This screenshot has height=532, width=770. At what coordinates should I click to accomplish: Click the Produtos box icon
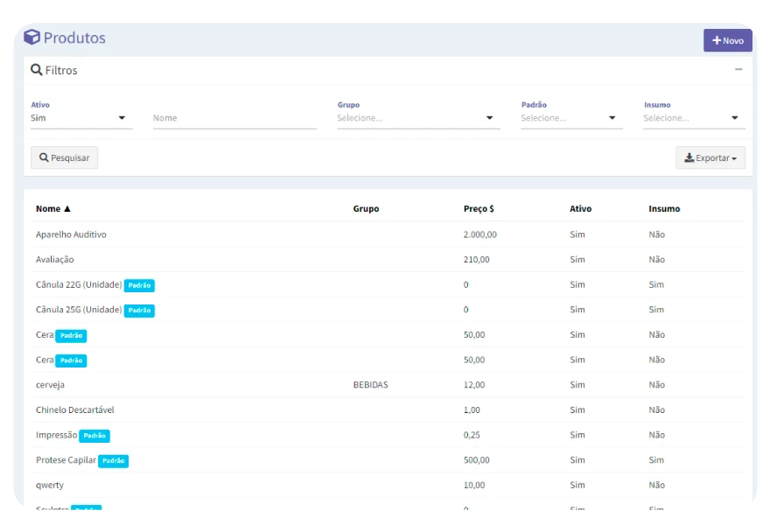point(31,38)
